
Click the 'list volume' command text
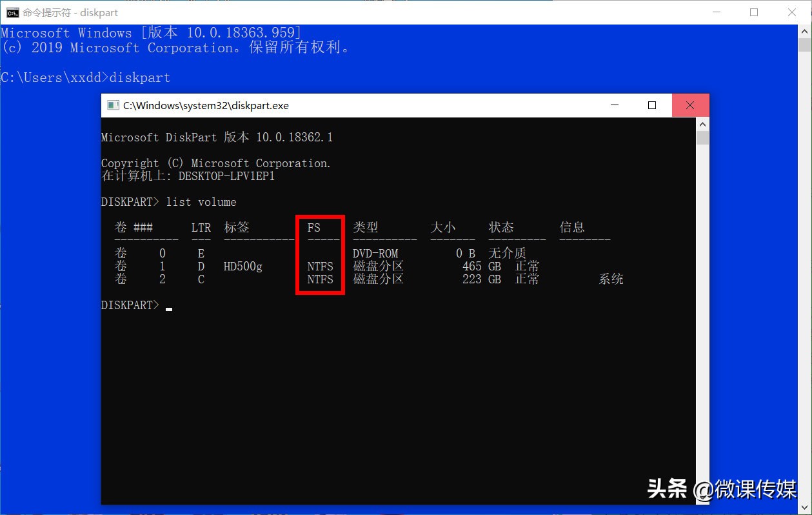[201, 202]
